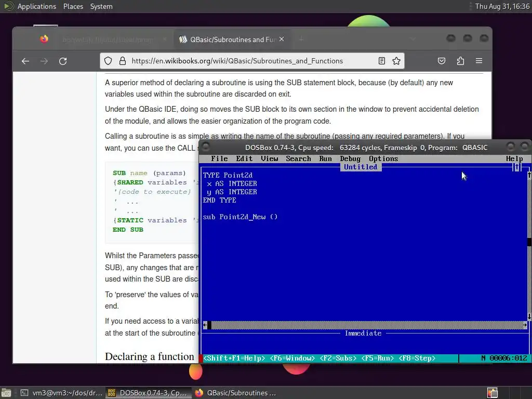Click QBasic vertical scrollbar up arrow
Viewport: 532px width, 399px height.
529,175
